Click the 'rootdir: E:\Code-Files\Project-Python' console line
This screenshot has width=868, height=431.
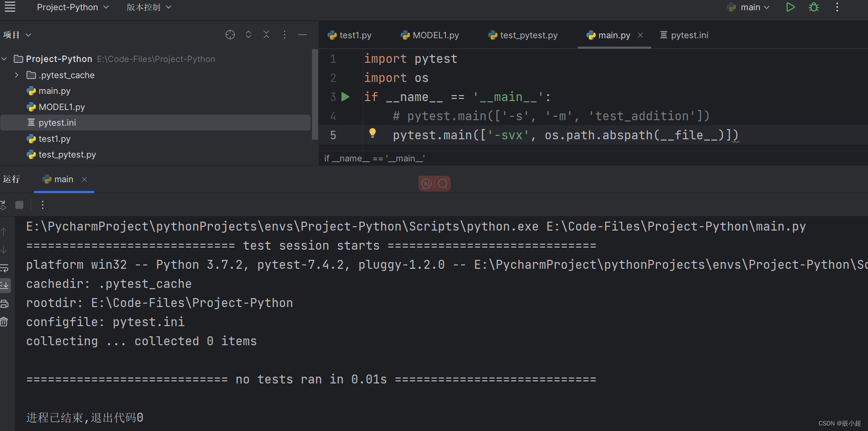(159, 303)
